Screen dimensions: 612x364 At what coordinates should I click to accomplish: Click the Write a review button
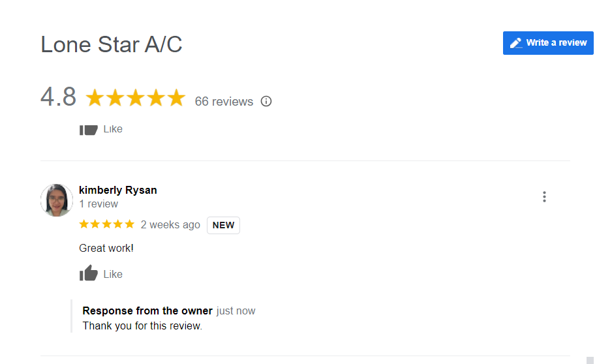tap(548, 43)
